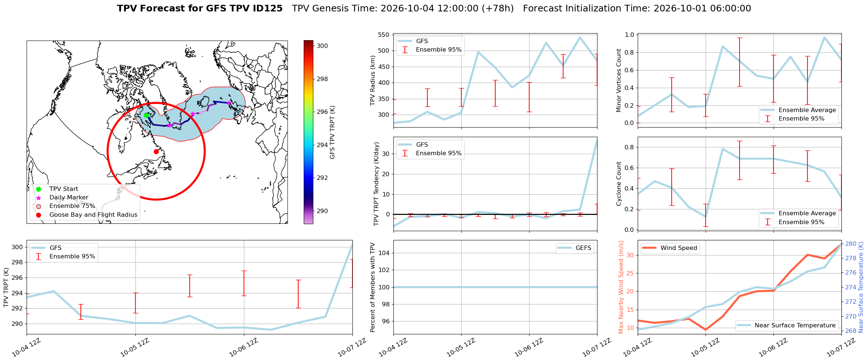Screen dimensions: 868x362
Task: Click '10-06 12Z' tick under the Percent of Members plot
Action: coord(529,347)
